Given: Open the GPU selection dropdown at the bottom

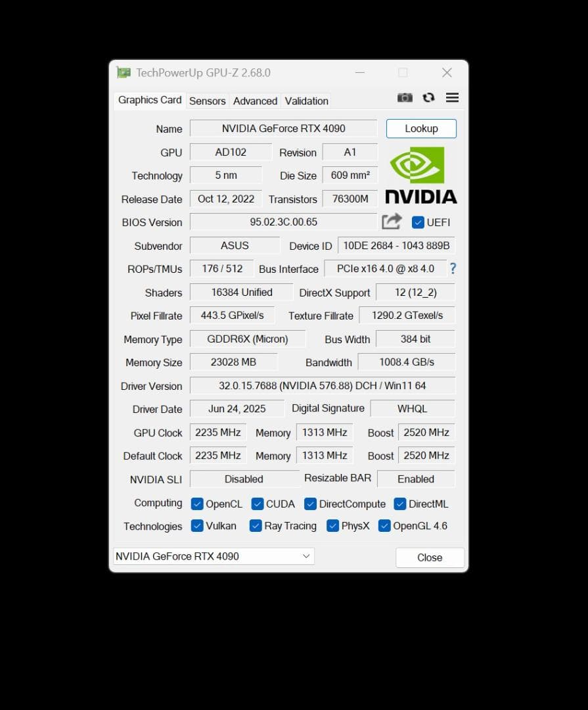Looking at the screenshot, I should click(x=214, y=556).
